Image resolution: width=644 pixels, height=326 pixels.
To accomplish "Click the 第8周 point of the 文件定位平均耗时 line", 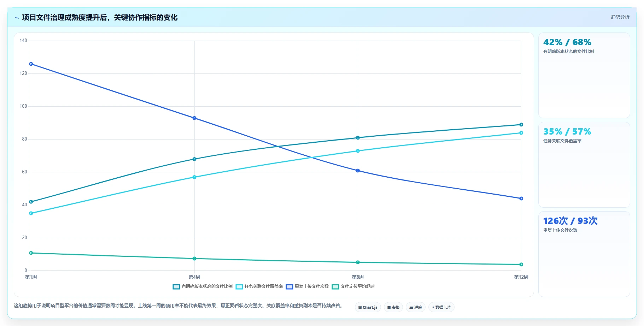I will (x=358, y=262).
